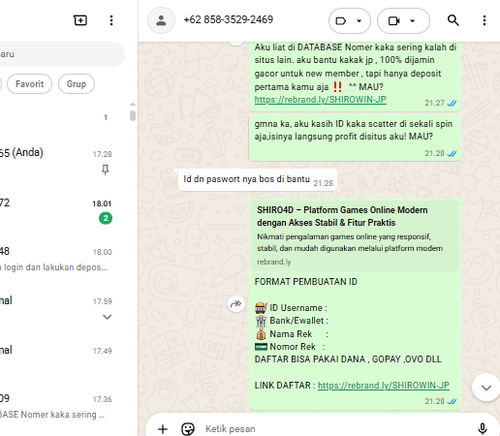Open the chat dated 17.59

(63, 308)
